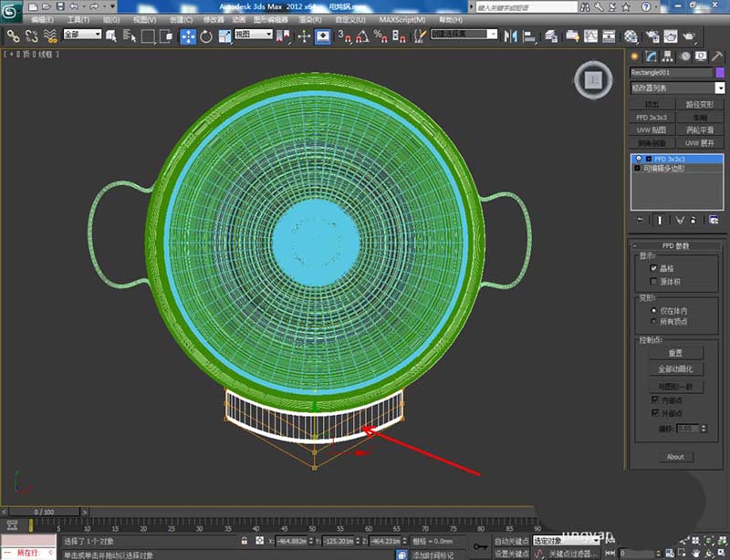Click the Select and Link chain icon
The width and height of the screenshot is (730, 560).
13,36
